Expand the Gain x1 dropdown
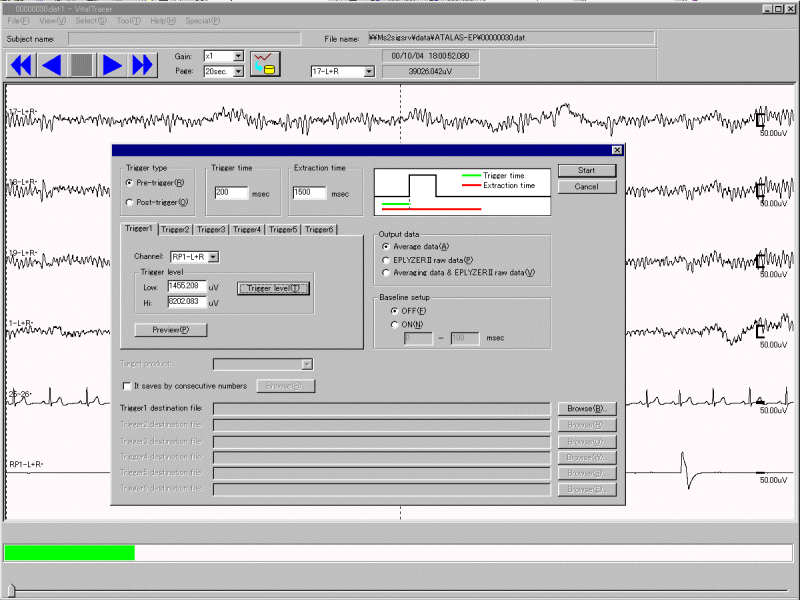Viewport: 800px width, 600px height. point(238,57)
